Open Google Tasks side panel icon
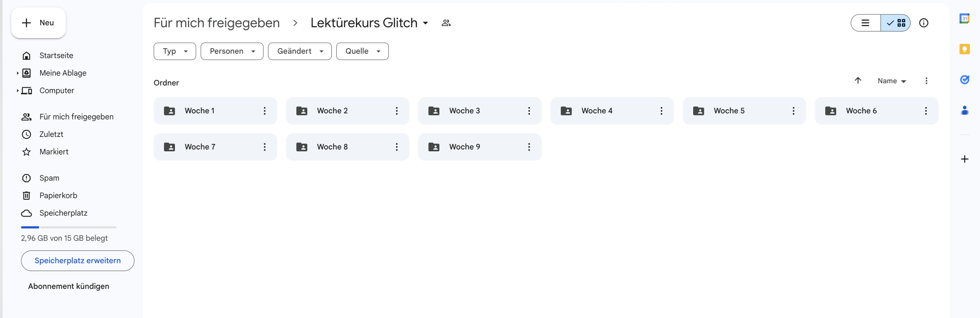 pyautogui.click(x=964, y=79)
